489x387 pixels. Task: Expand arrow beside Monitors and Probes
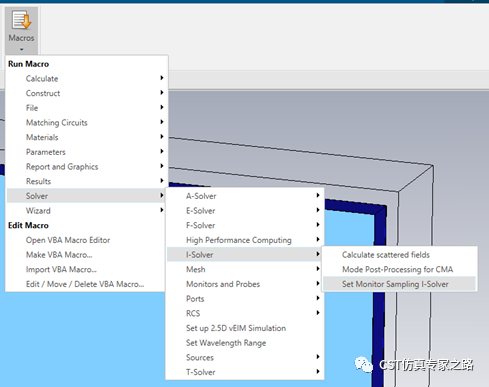click(x=318, y=283)
